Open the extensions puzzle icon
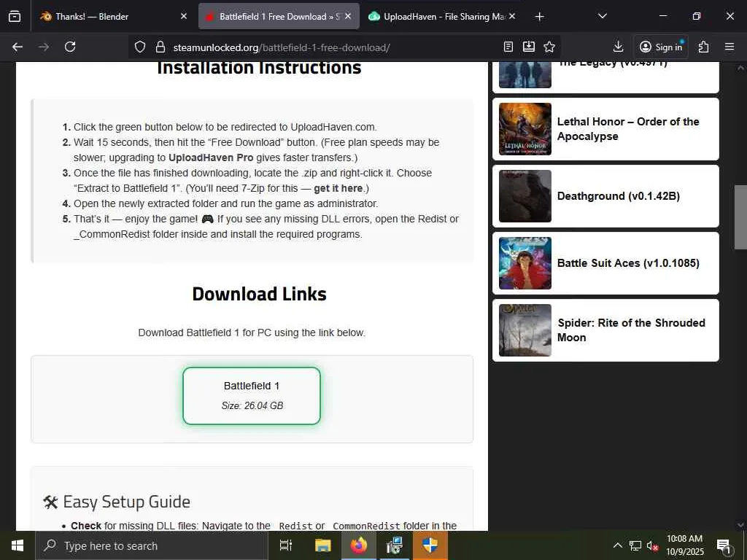Screen dimensions: 747x560 click(704, 47)
